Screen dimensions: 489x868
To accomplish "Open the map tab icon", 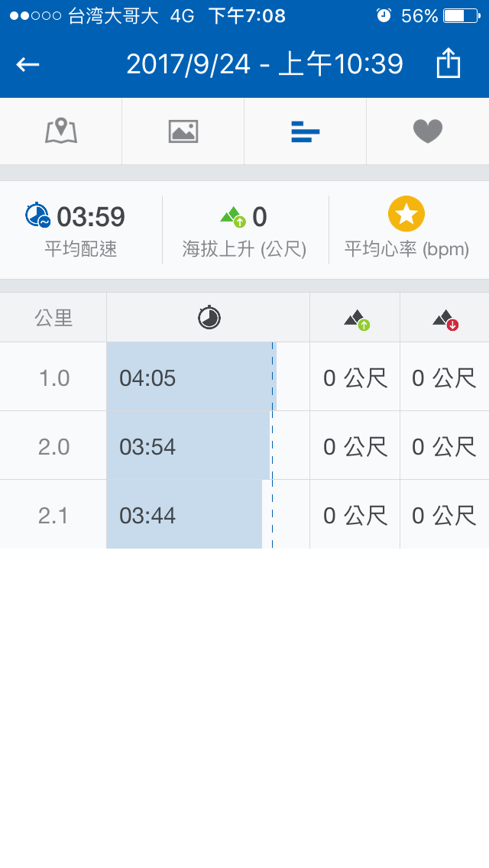I will click(x=61, y=131).
